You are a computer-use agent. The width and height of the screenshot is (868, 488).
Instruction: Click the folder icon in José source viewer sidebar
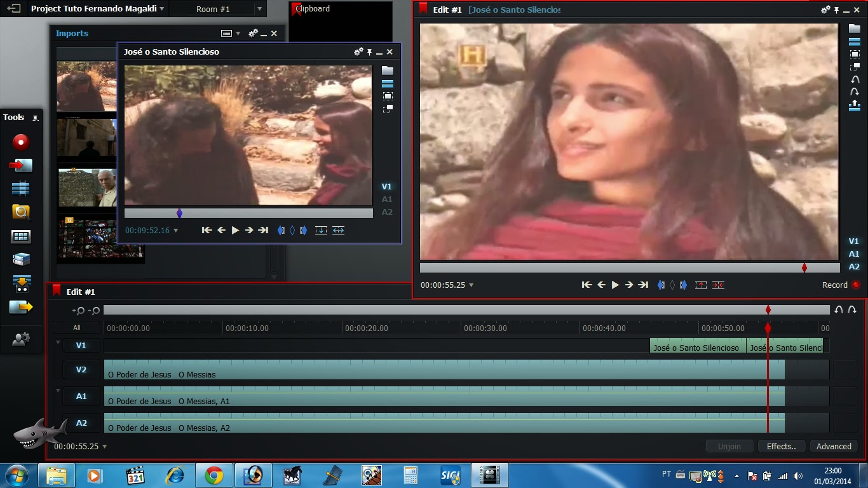coord(387,71)
